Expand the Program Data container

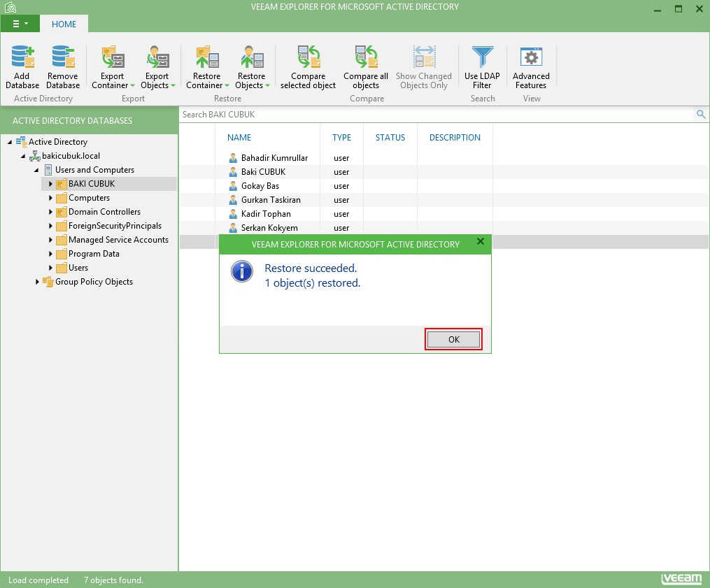pyautogui.click(x=50, y=254)
